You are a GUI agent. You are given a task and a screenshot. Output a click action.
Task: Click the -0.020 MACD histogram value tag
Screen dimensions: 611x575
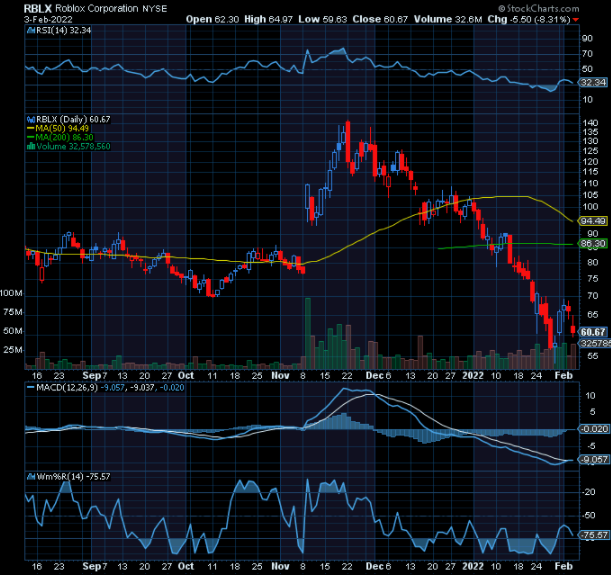[x=594, y=429]
